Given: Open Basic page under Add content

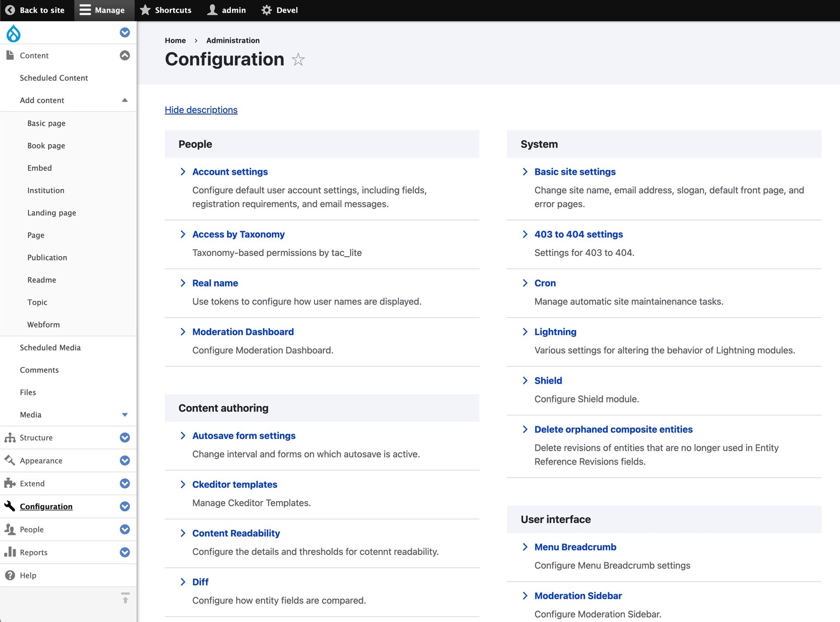Looking at the screenshot, I should tap(46, 123).
